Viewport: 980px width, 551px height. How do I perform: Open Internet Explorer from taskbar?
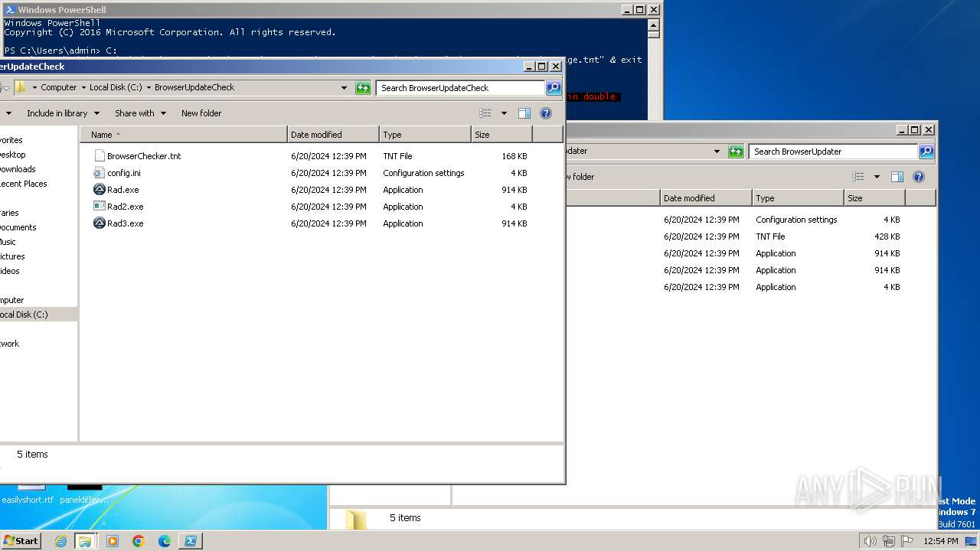click(x=60, y=541)
